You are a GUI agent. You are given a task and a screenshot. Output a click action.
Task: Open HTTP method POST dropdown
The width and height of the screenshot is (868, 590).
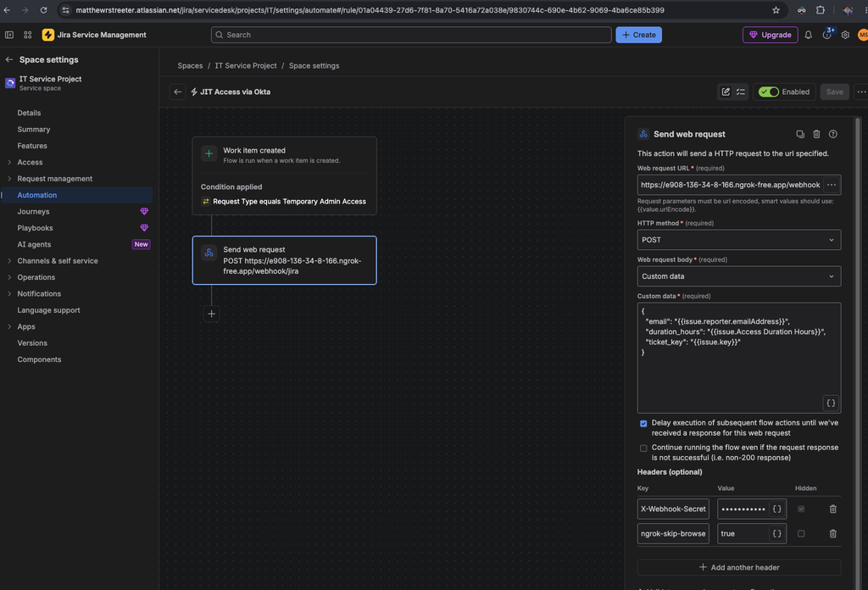(739, 240)
